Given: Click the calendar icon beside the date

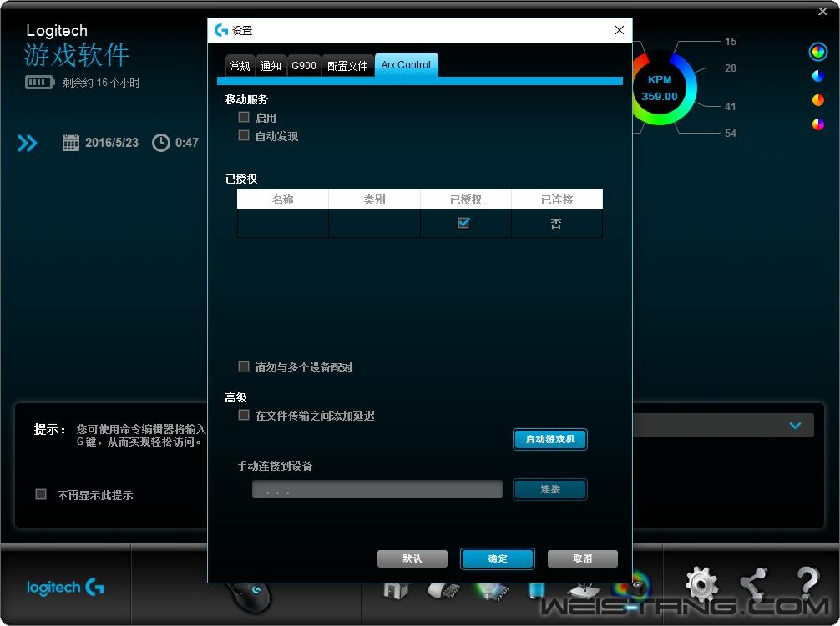Looking at the screenshot, I should (71, 143).
